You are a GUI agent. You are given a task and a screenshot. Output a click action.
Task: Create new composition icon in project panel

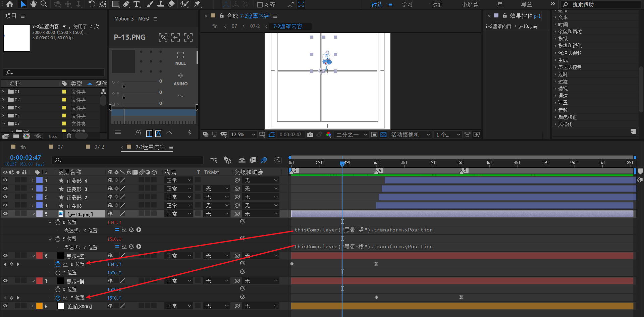click(26, 136)
